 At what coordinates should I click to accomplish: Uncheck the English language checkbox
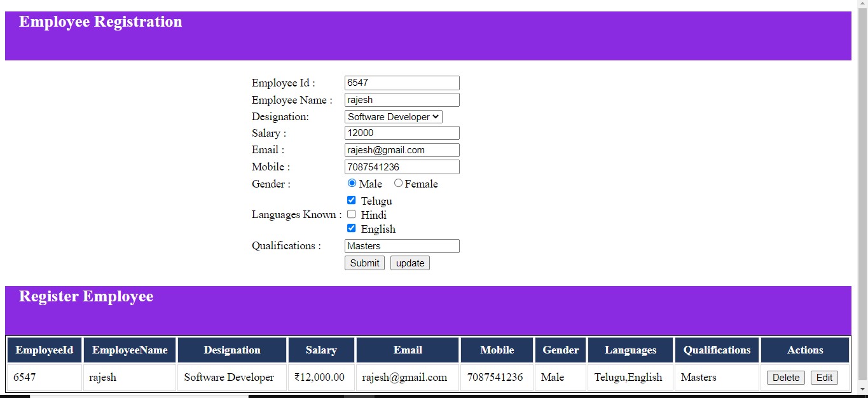pos(351,228)
